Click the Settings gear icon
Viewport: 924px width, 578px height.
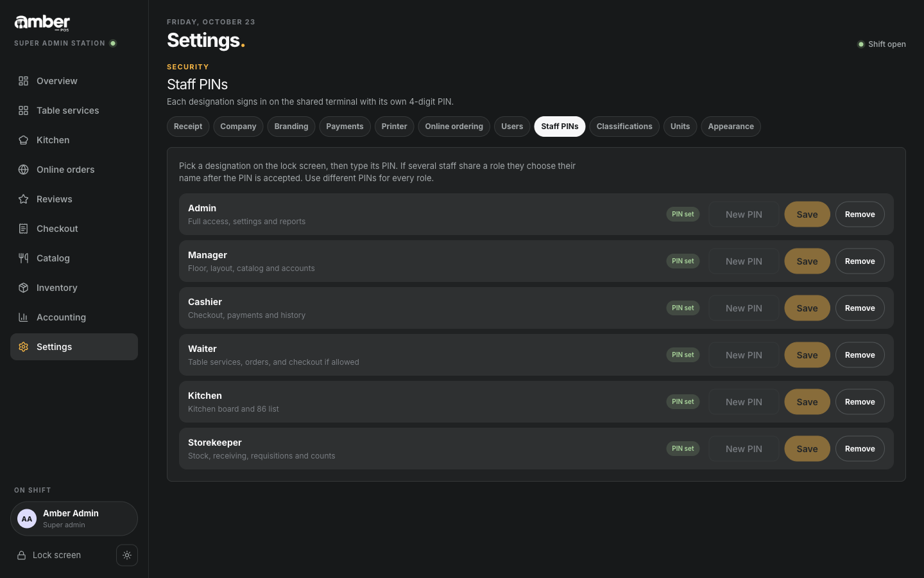[23, 347]
